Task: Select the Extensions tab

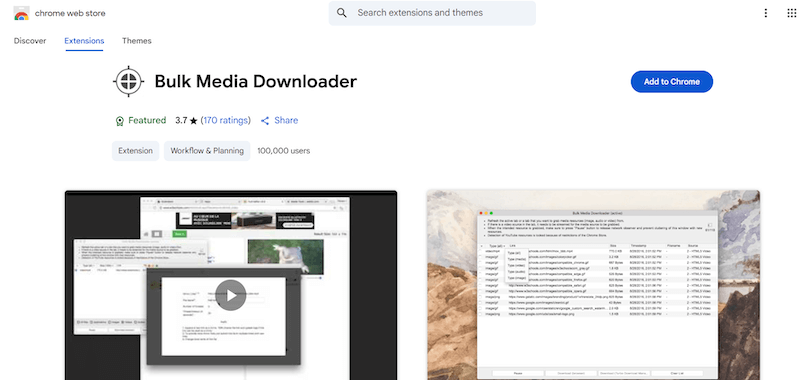Action: coord(84,41)
